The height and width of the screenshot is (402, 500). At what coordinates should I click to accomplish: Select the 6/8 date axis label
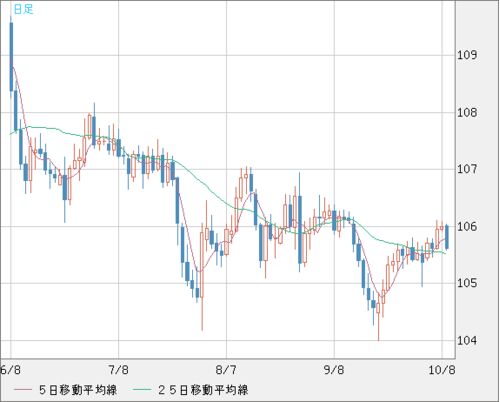10,370
